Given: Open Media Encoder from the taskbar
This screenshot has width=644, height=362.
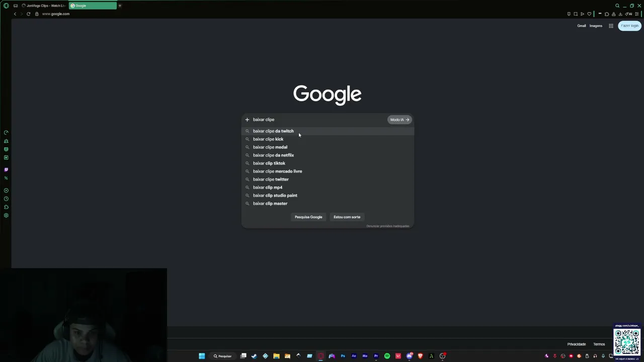Looking at the screenshot, I should pyautogui.click(x=365, y=356).
